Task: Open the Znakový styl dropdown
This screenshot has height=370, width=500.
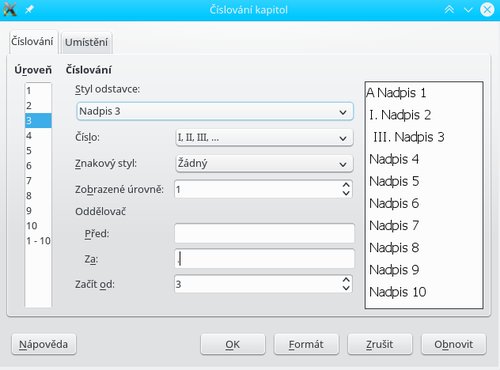Action: click(264, 164)
